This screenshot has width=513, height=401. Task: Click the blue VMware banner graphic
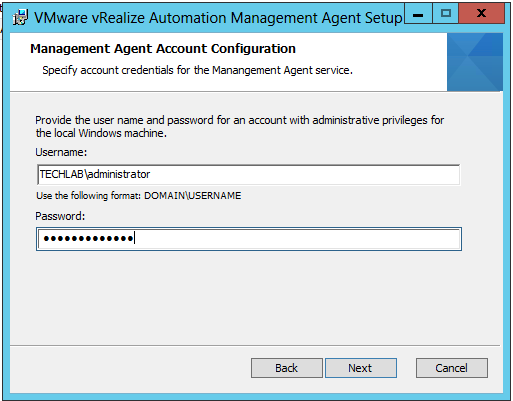[475, 62]
